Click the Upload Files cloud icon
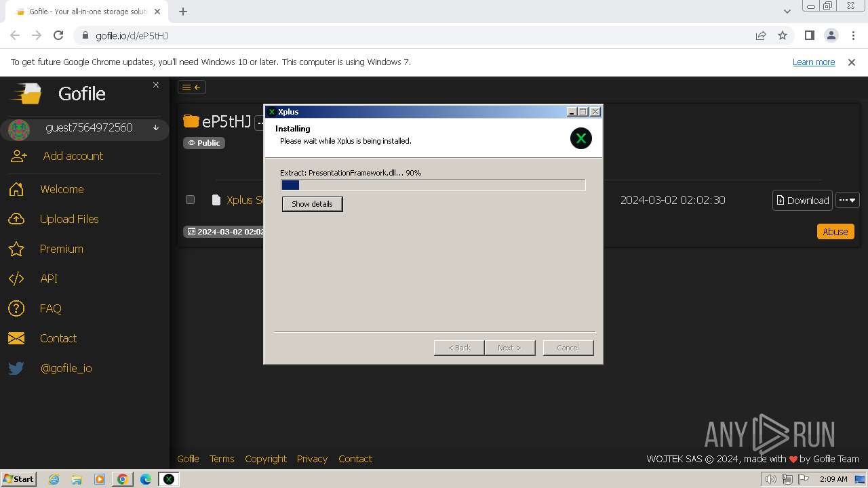Image resolution: width=868 pixels, height=488 pixels. pyautogui.click(x=16, y=219)
